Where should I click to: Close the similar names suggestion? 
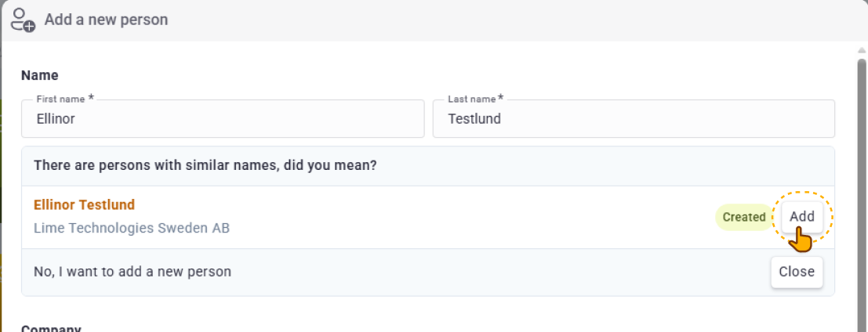point(797,272)
